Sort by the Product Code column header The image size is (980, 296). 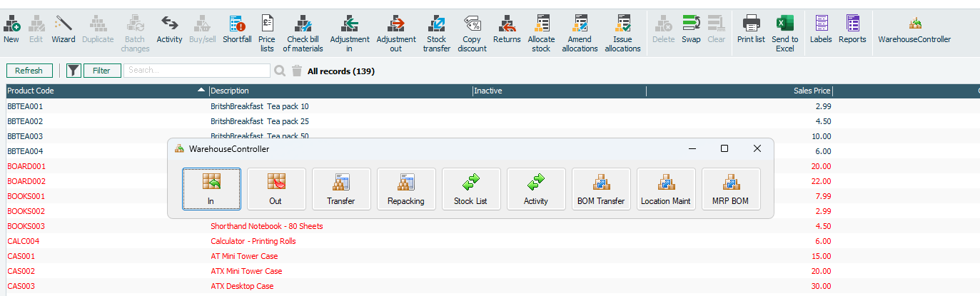point(100,91)
